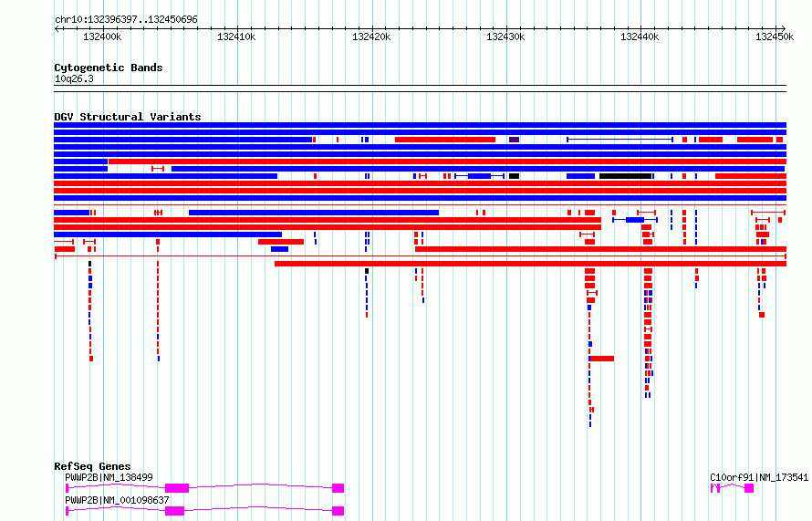This screenshot has width=812, height=521.
Task: Click the 132430k ruler label
Action: (505, 36)
